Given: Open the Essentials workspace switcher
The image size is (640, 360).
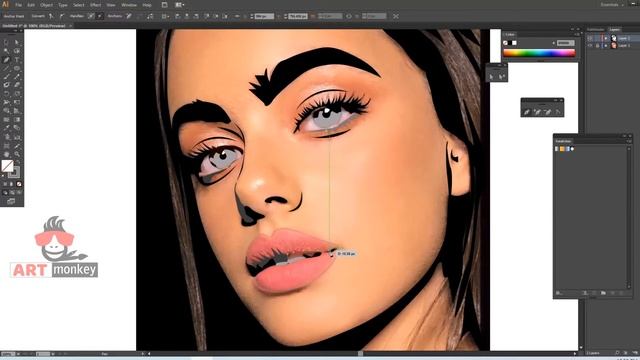Looking at the screenshot, I should click(x=612, y=5).
